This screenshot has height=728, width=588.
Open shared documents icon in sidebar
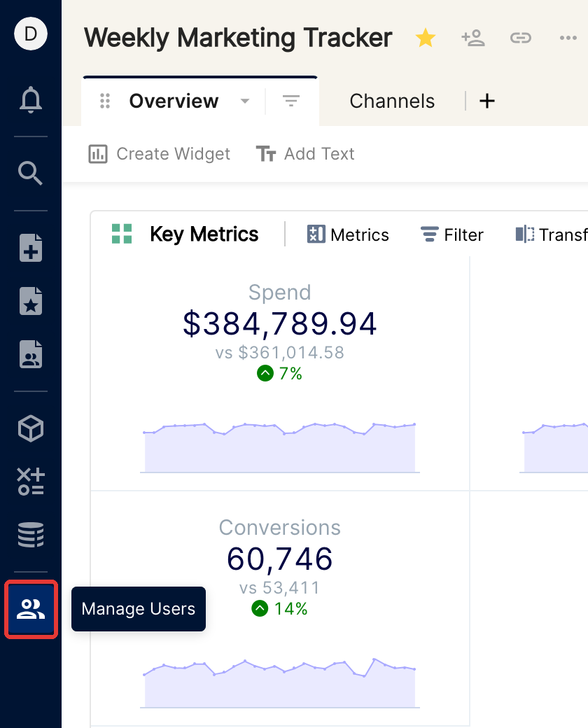(31, 354)
